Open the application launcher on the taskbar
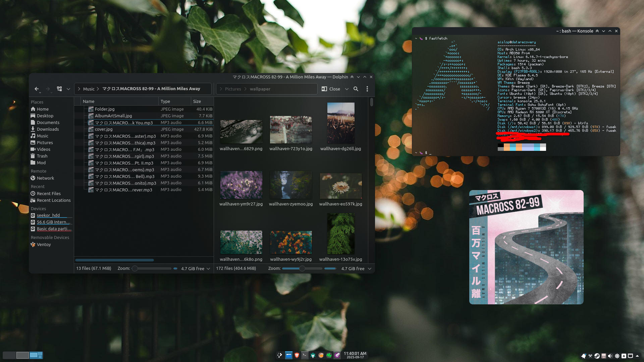 point(280,355)
